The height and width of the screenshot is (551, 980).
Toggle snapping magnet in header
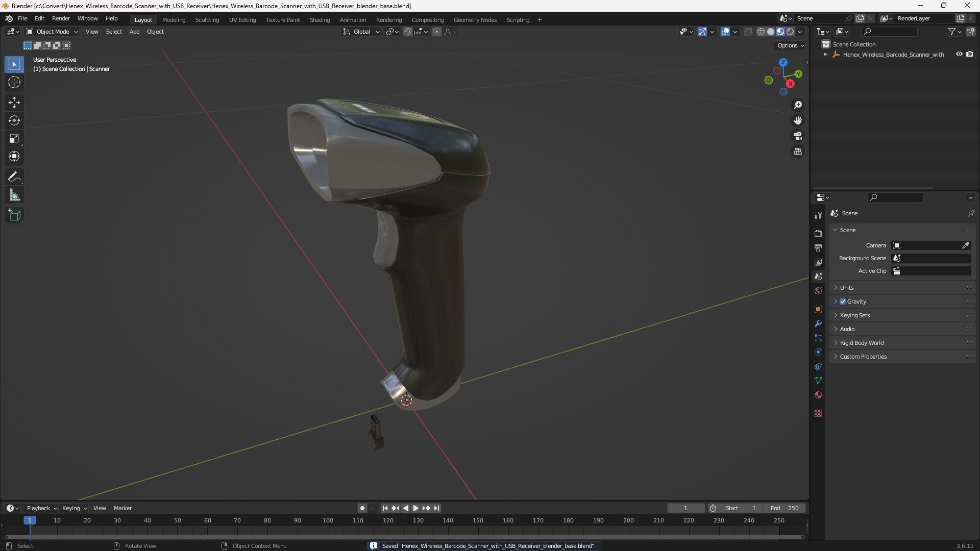[x=407, y=32]
